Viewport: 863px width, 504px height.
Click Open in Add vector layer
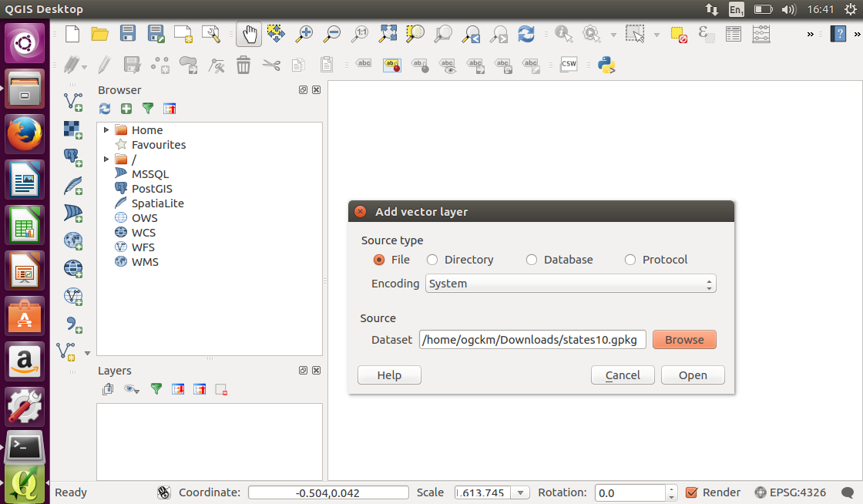click(693, 375)
